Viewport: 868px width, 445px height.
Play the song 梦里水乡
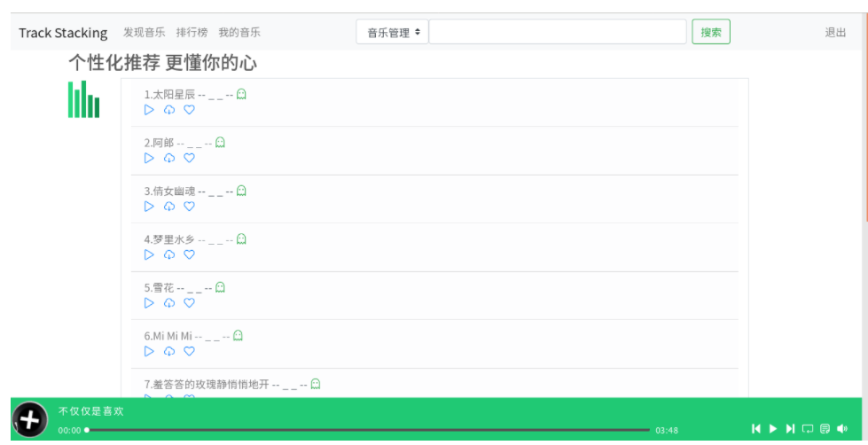click(x=149, y=254)
